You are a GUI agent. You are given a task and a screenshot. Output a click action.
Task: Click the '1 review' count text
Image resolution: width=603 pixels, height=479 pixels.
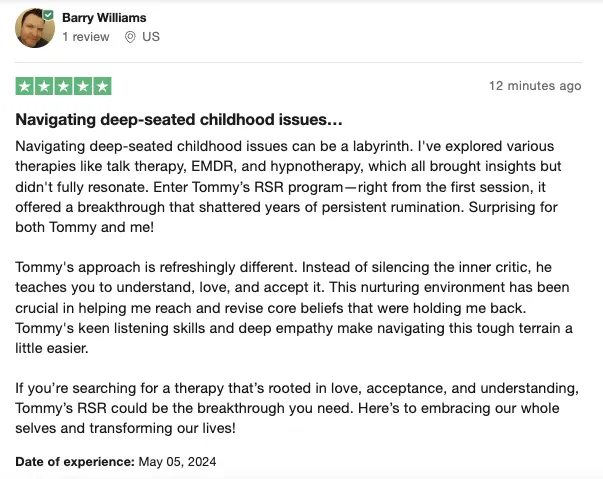point(86,37)
